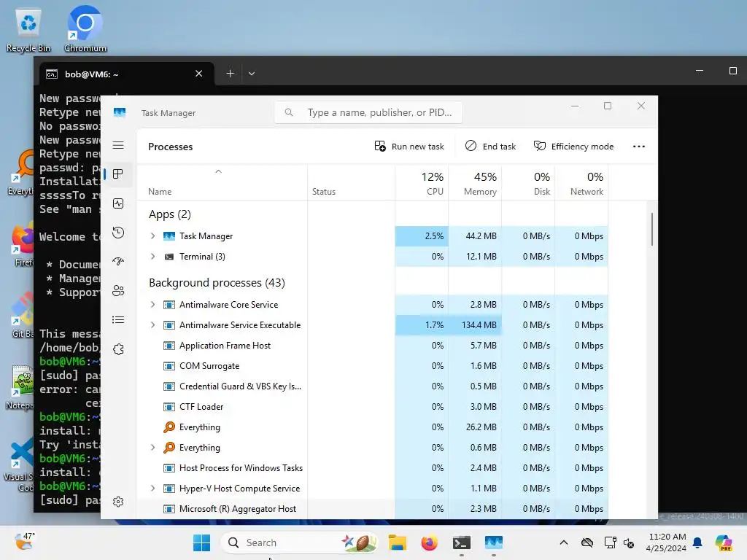
Task: Open Terminal tab dropdown arrow
Action: coord(252,74)
